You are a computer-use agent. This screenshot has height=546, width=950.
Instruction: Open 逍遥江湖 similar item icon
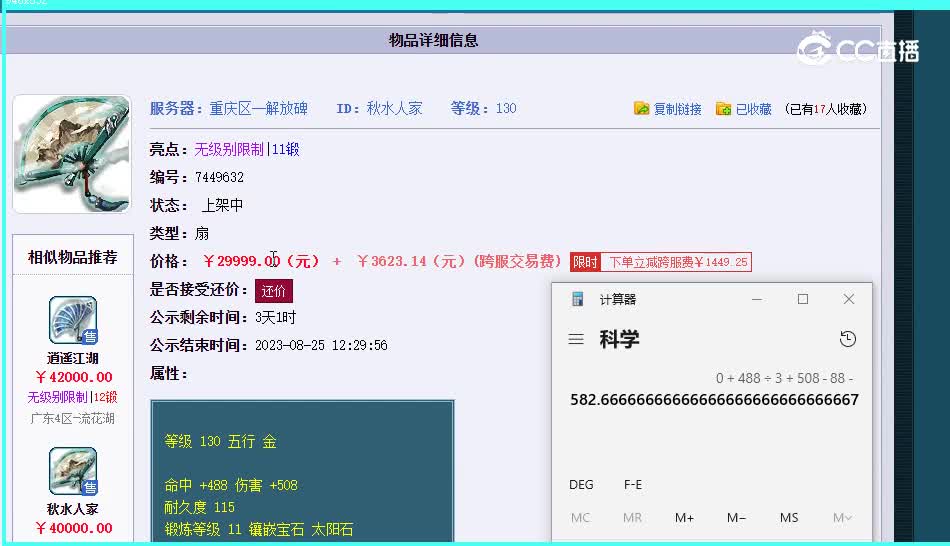click(73, 320)
